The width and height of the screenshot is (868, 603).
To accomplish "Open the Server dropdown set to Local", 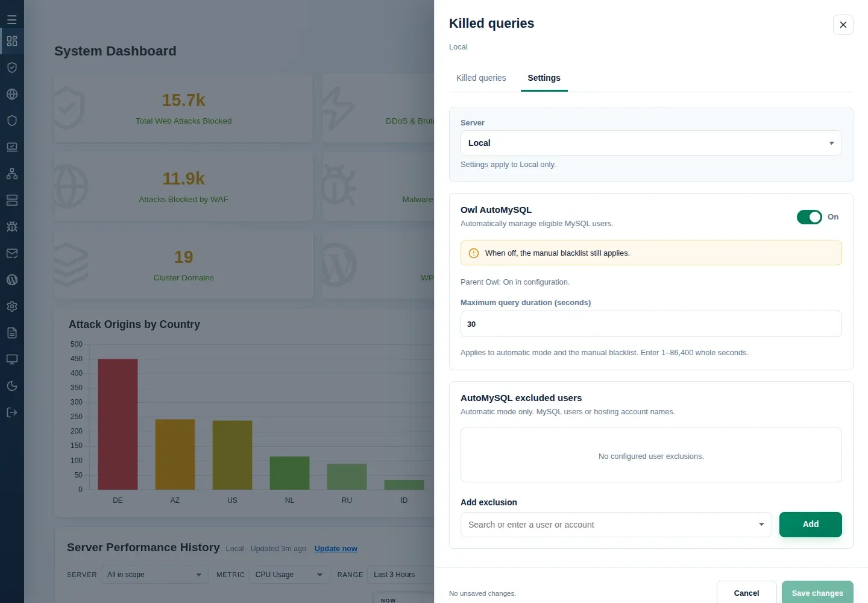I will (x=651, y=143).
